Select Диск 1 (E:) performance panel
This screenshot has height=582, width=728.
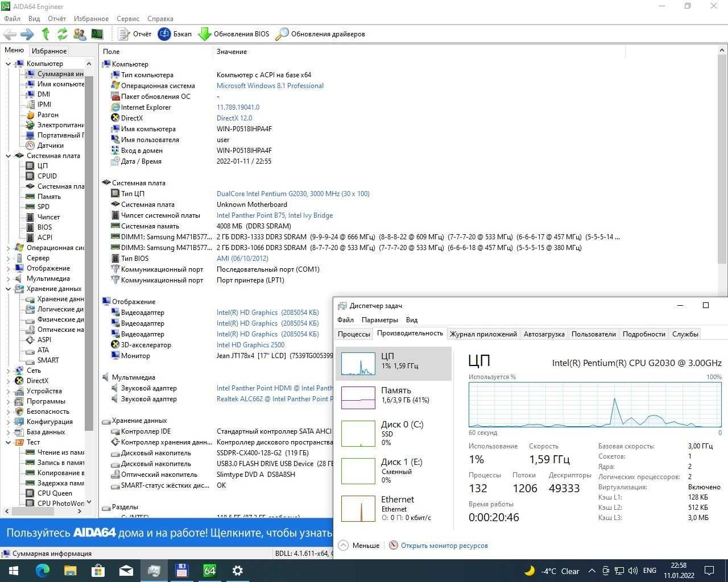pyautogui.click(x=394, y=471)
